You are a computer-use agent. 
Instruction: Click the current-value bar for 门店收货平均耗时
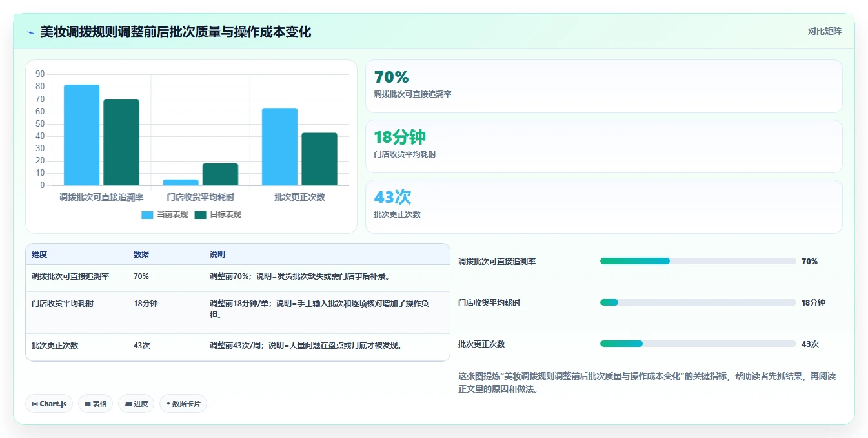click(x=181, y=182)
